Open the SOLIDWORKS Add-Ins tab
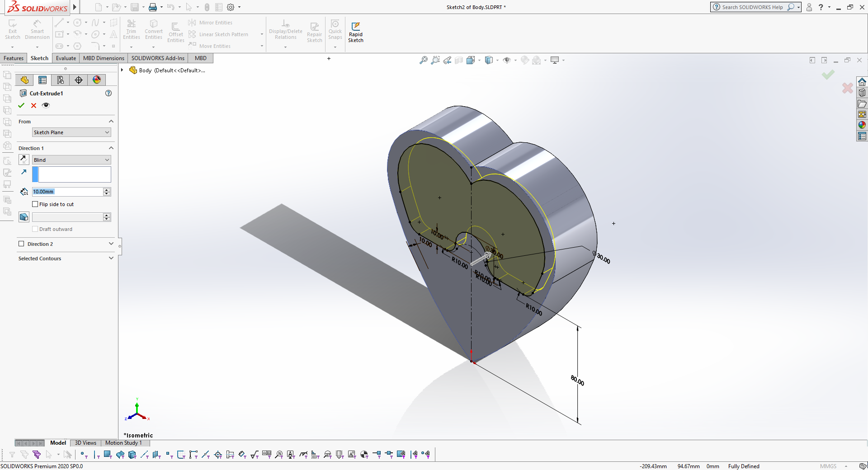Screen dimensions: 868x470 (158, 58)
